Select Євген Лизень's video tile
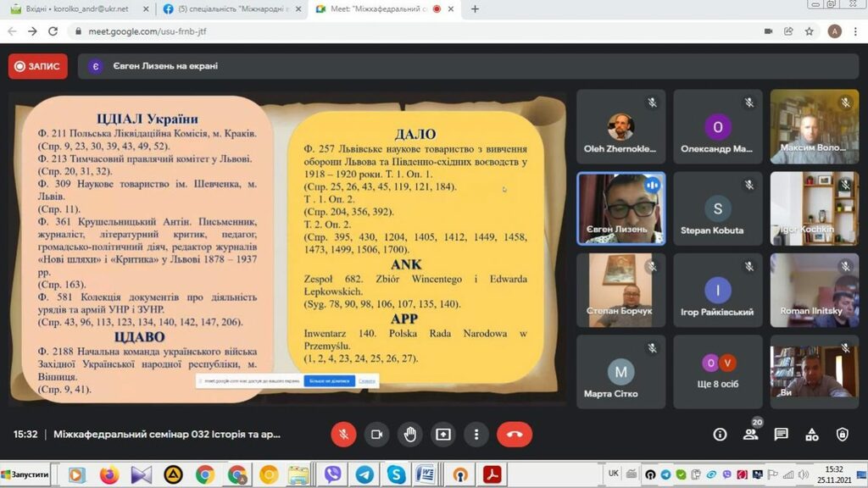The height and width of the screenshot is (488, 868). pyautogui.click(x=620, y=208)
